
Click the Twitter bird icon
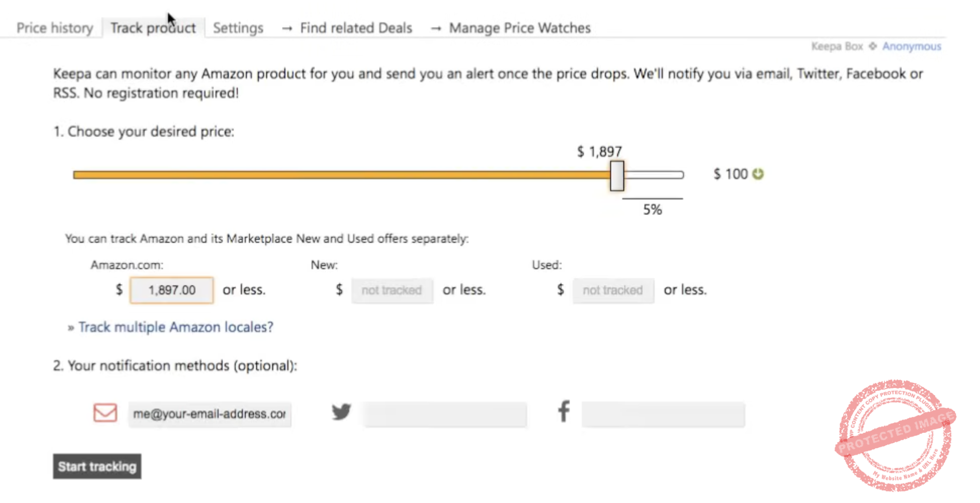pos(341,412)
